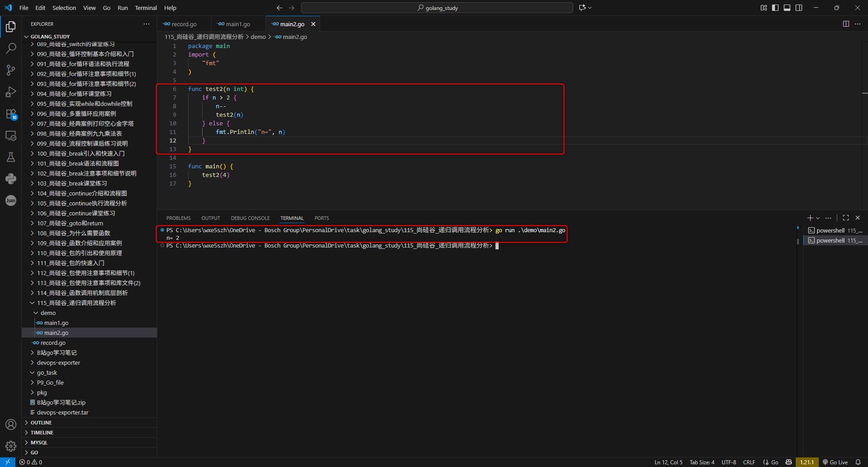Open the Selection menu
This screenshot has height=467, width=868.
tap(64, 8)
